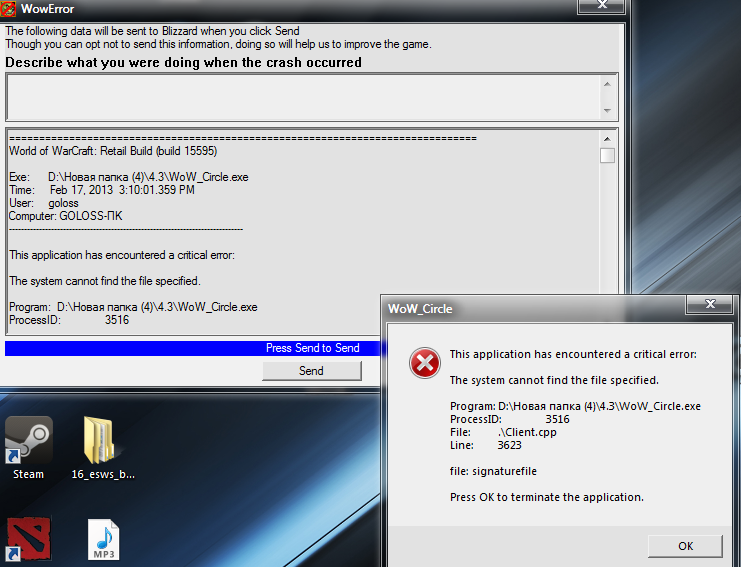Viewport: 741px width, 567px height.
Task: Close the WoW_Circle error dialog
Action: coord(710,304)
